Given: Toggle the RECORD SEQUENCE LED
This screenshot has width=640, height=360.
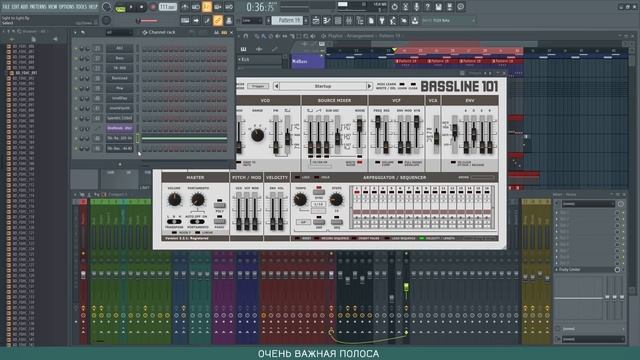Looking at the screenshot, I should [x=316, y=238].
